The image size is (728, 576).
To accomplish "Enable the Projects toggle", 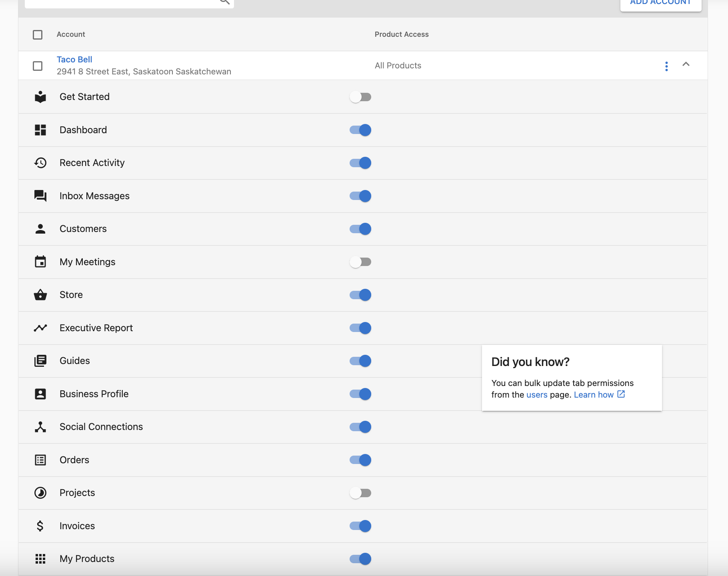I will [x=360, y=493].
